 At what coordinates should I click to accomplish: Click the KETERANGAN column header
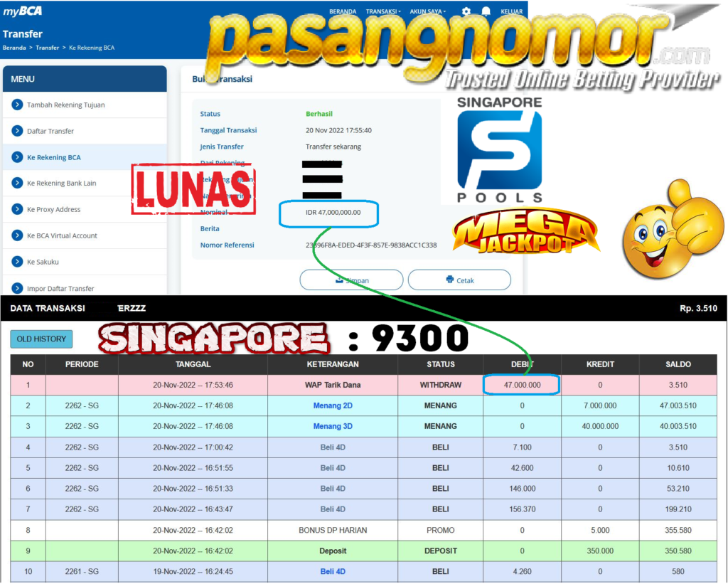[333, 364]
